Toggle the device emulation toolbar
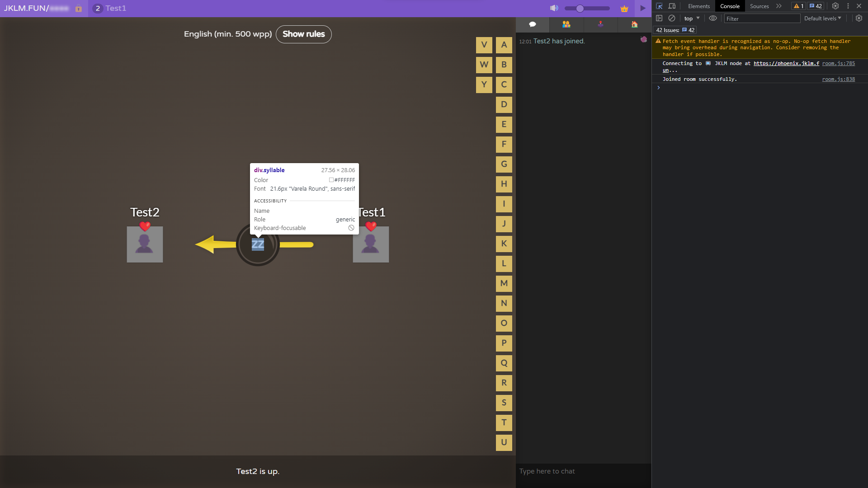The height and width of the screenshot is (488, 868). point(672,6)
